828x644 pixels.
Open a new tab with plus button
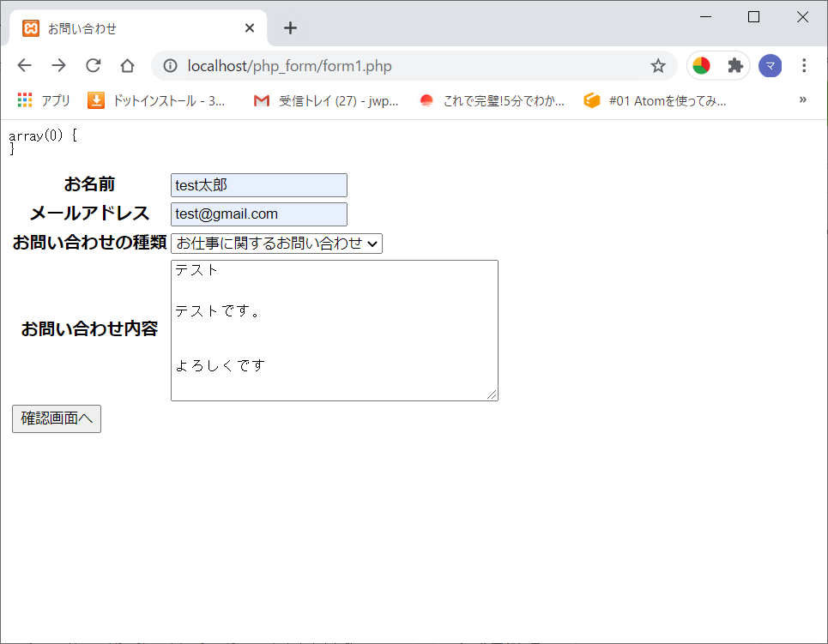(x=290, y=28)
